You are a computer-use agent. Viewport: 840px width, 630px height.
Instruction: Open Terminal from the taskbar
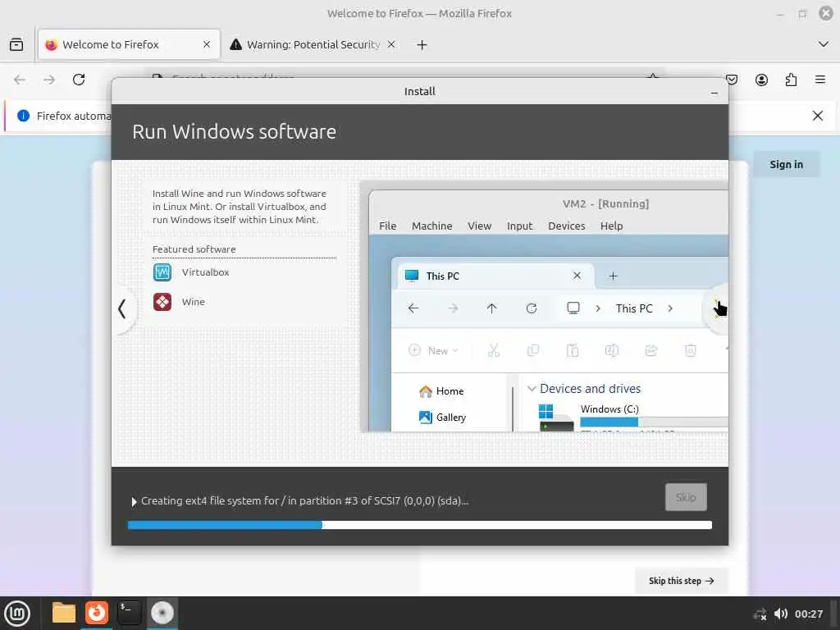tap(129, 614)
